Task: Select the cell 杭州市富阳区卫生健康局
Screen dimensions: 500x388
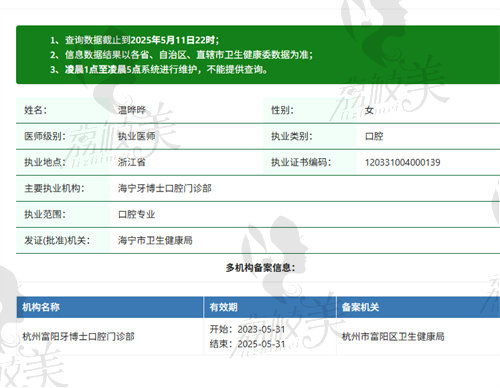Action: [x=393, y=336]
